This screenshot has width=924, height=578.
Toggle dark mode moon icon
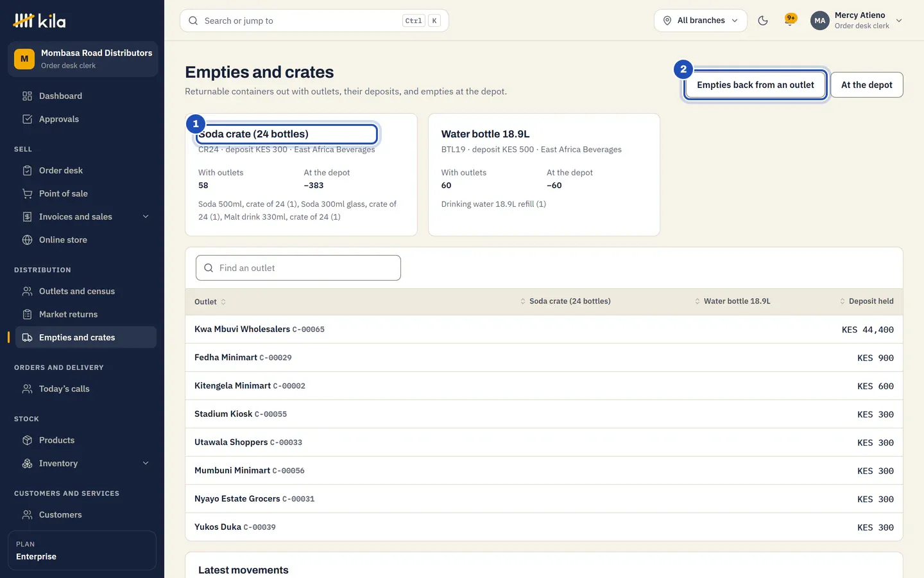click(763, 21)
